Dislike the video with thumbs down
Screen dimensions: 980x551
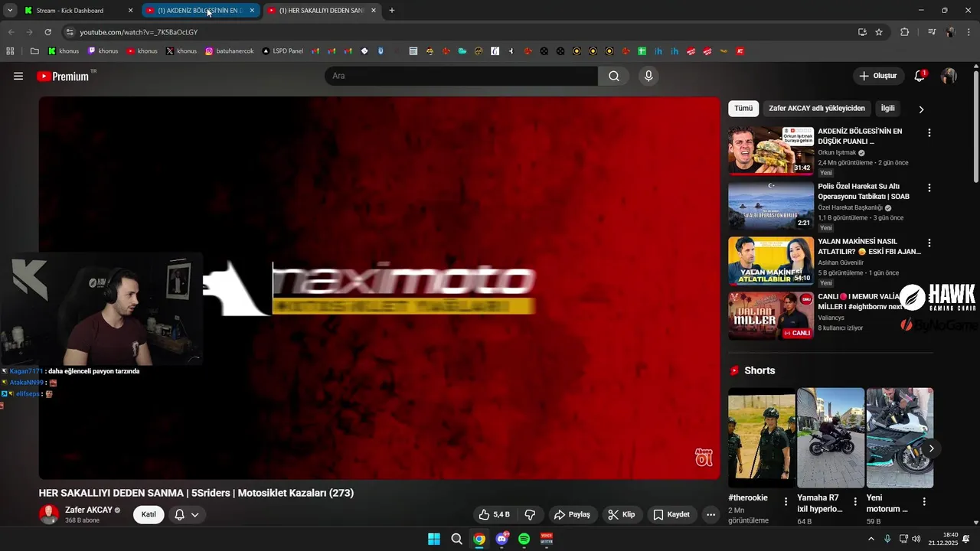click(529, 514)
